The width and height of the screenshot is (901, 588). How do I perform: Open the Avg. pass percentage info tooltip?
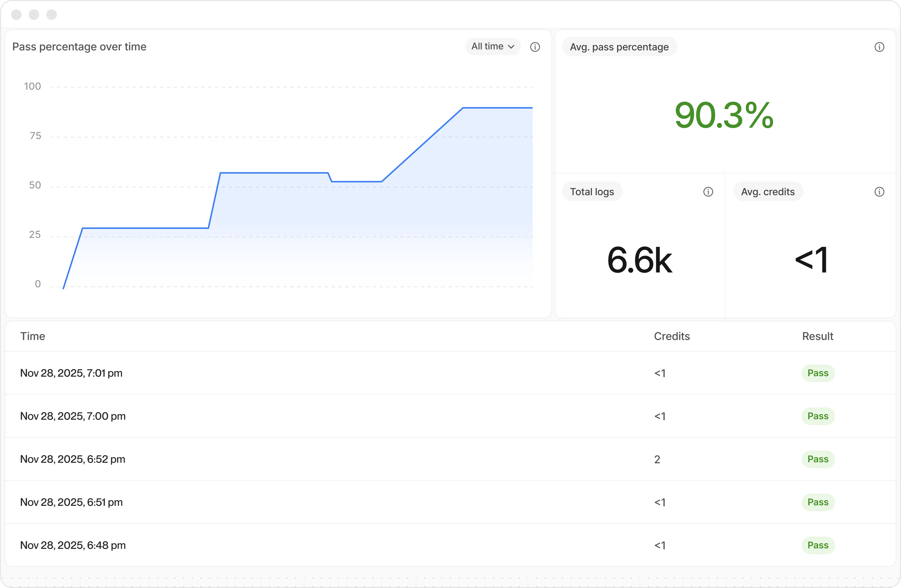[x=880, y=46]
